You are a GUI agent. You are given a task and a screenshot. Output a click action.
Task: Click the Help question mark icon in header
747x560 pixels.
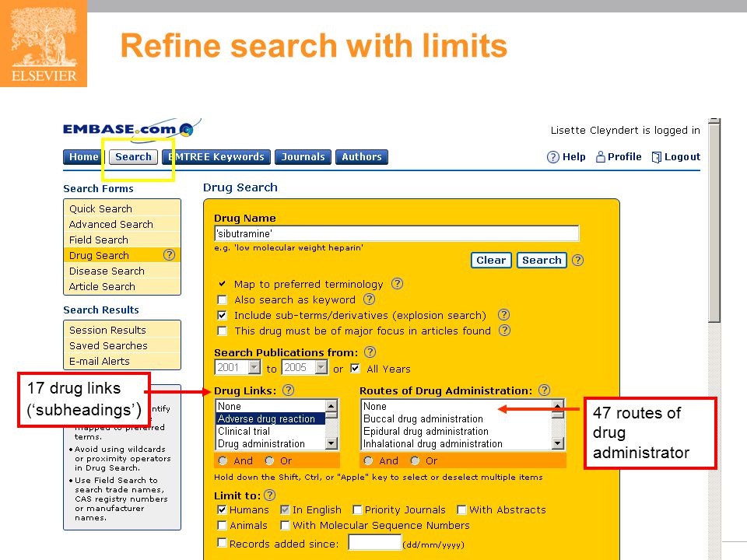552,157
